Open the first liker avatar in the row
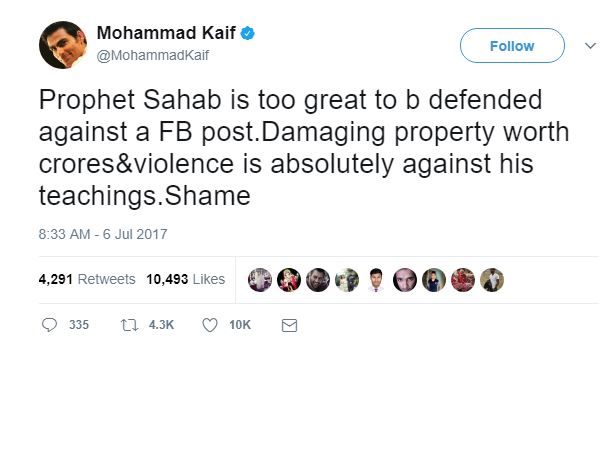The image size is (600, 450). coord(259,279)
